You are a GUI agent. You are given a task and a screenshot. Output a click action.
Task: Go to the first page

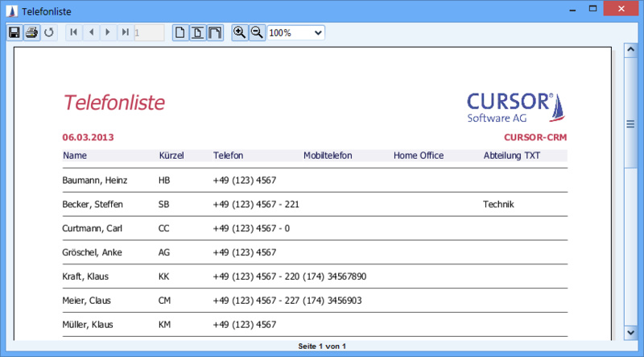coord(73,33)
